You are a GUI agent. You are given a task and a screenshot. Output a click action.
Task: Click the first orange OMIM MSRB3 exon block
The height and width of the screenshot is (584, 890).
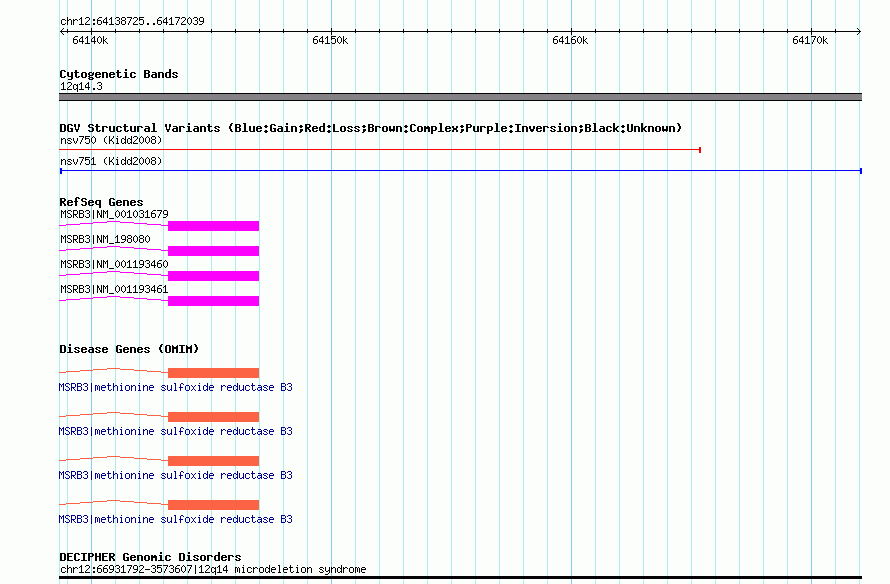(213, 373)
